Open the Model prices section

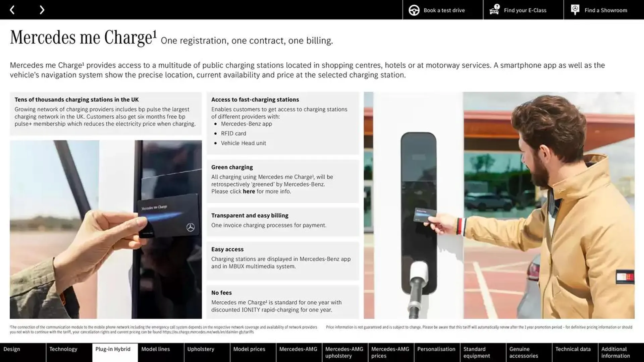pyautogui.click(x=249, y=349)
